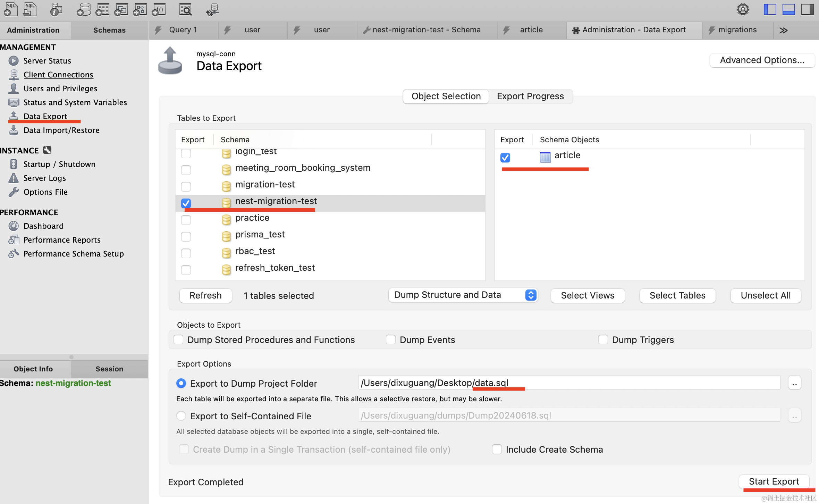Select Export to Self-Contained File option

point(181,416)
